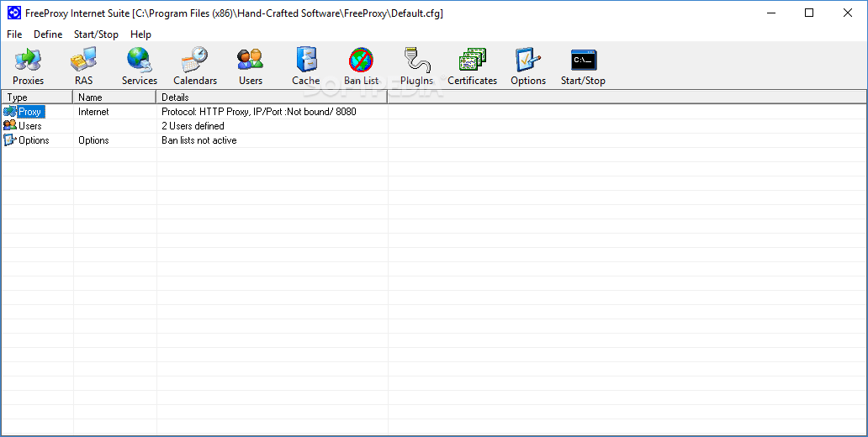
Task: Click the 'Ban lists not active' text
Action: [x=199, y=140]
